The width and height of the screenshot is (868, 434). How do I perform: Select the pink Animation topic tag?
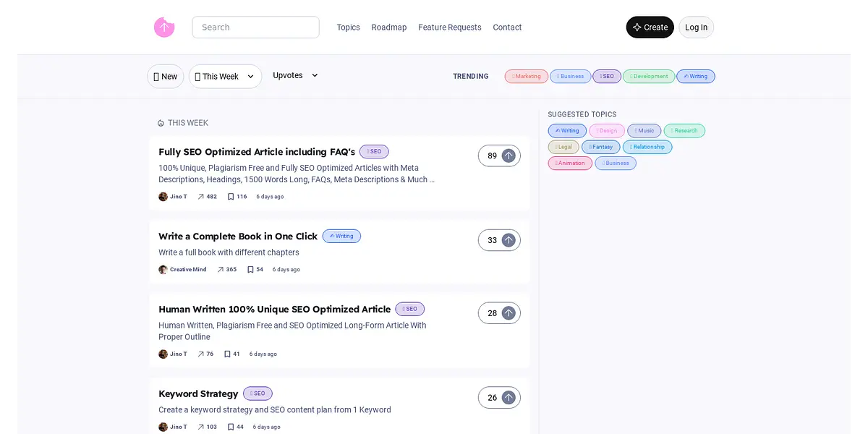coord(570,163)
